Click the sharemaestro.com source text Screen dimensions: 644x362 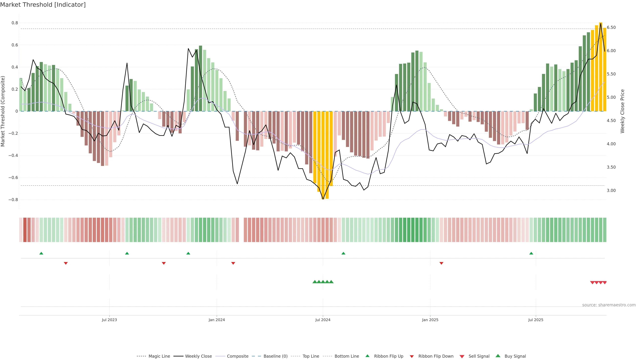pos(609,305)
